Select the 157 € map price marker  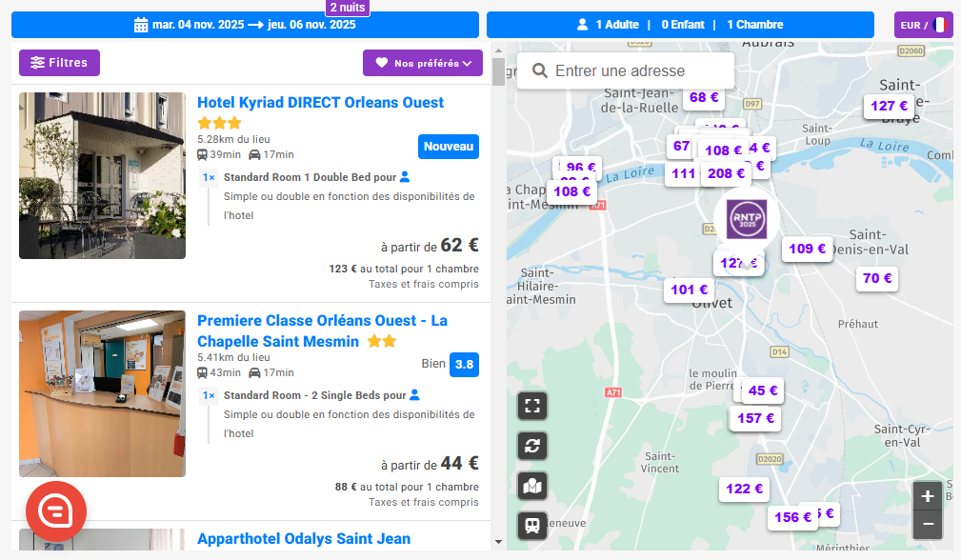coord(755,418)
